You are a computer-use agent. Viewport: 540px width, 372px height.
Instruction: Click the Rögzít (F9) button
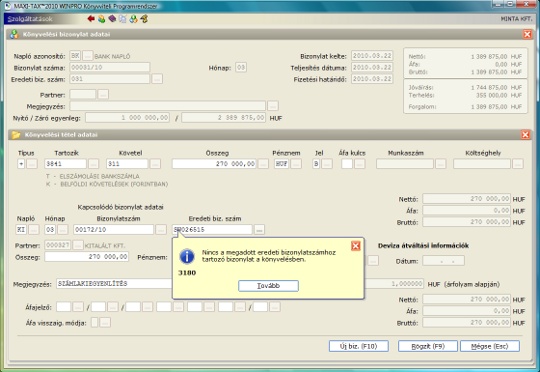point(428,346)
